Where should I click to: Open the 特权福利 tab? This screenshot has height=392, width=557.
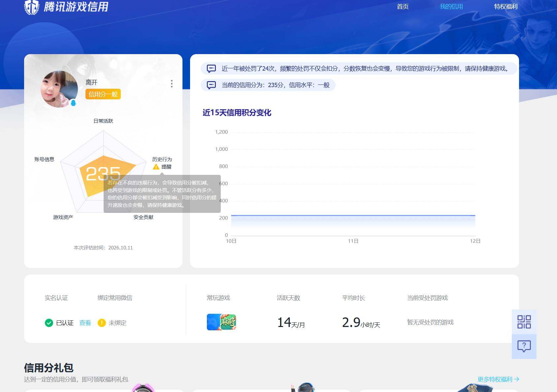[x=506, y=7]
